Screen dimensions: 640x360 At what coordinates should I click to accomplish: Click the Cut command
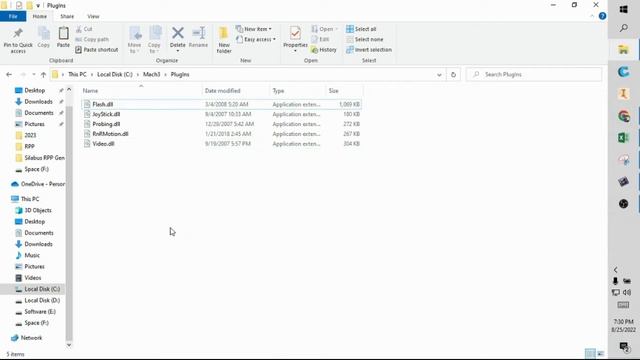(84, 29)
